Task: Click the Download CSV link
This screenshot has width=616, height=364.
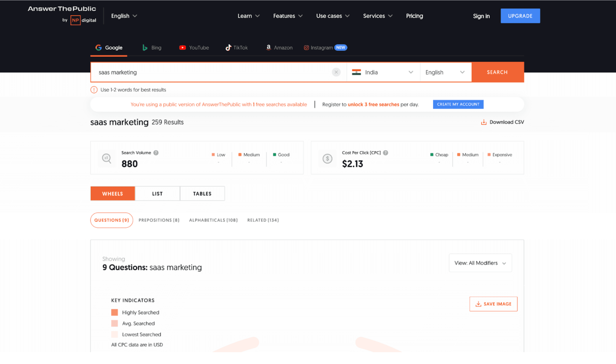Action: [x=502, y=122]
